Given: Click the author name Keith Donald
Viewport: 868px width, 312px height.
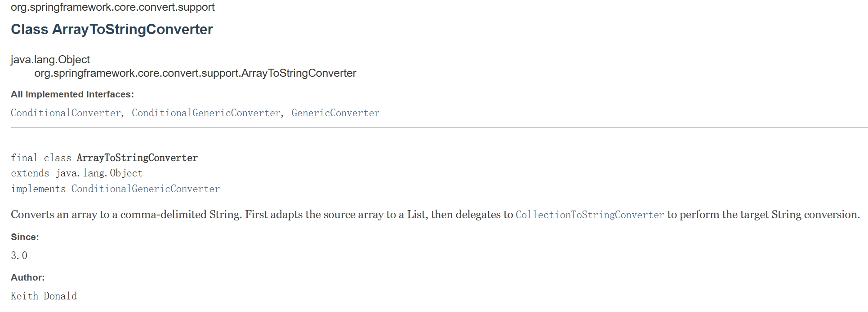Looking at the screenshot, I should (44, 296).
